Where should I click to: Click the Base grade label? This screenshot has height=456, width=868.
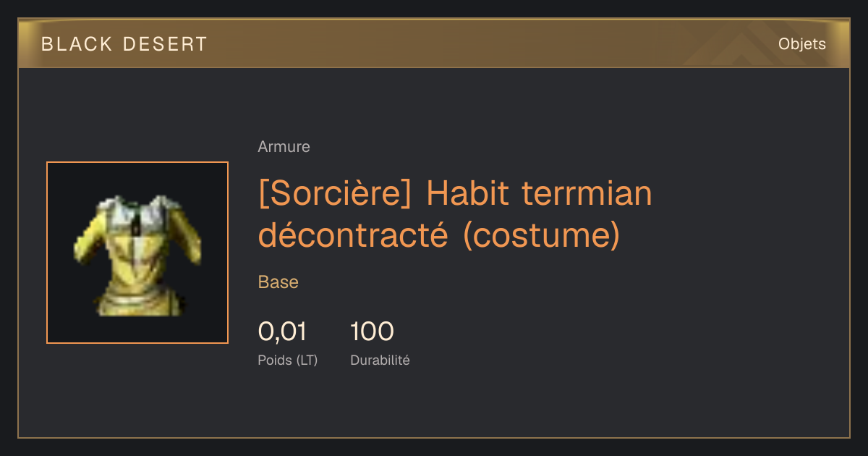pyautogui.click(x=278, y=282)
